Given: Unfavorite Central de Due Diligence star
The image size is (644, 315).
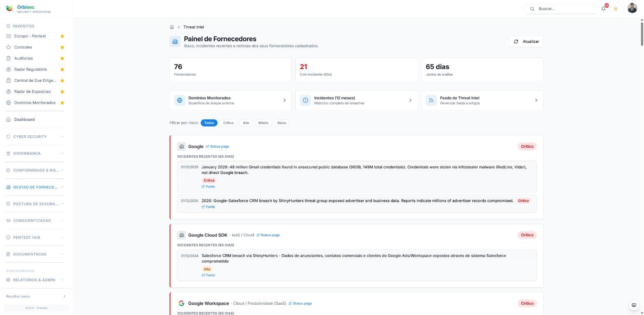Looking at the screenshot, I should click(62, 81).
